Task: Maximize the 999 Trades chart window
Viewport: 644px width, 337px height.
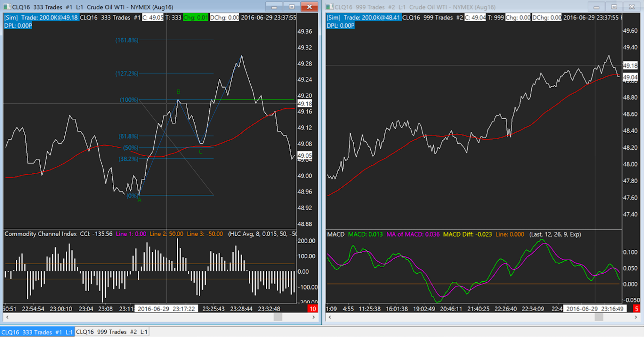Action: [614, 7]
